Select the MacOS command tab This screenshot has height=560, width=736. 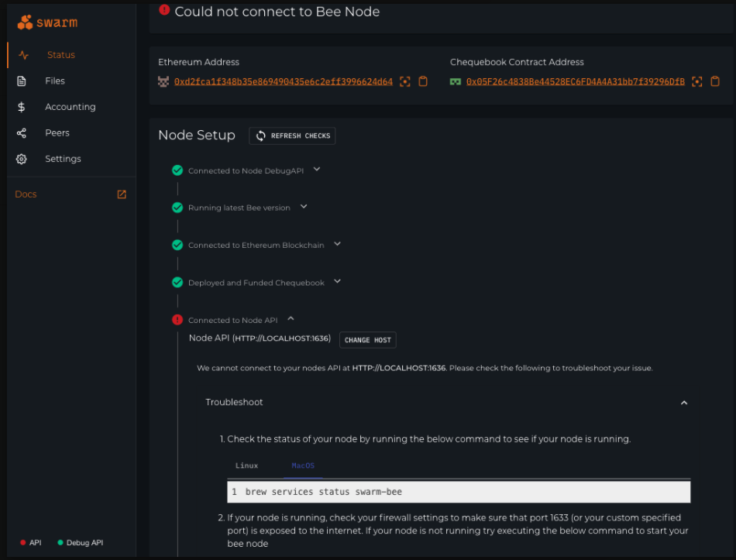(x=304, y=466)
